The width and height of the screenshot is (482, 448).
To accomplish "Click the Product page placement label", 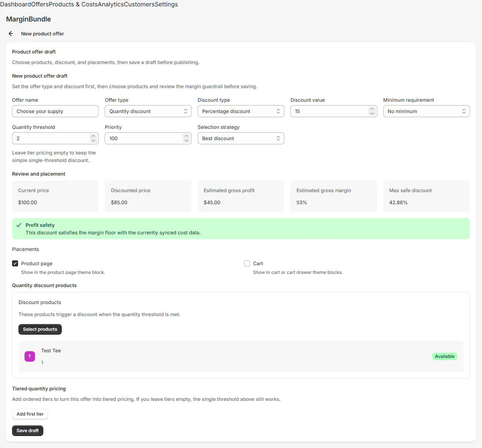I will (37, 263).
